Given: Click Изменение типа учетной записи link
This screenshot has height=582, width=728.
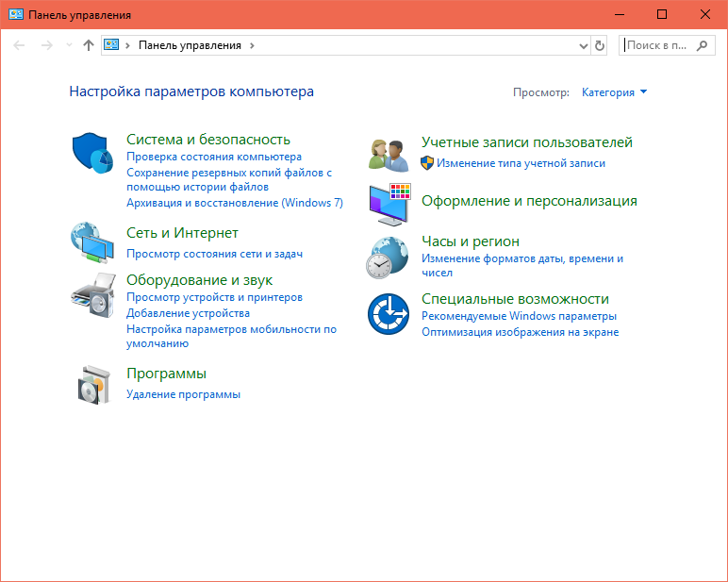Looking at the screenshot, I should coord(521,163).
